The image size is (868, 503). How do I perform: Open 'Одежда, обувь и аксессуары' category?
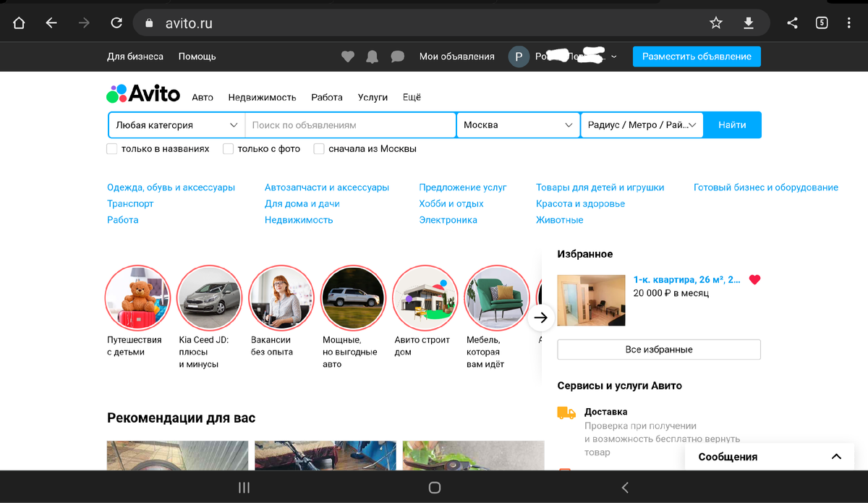click(171, 187)
